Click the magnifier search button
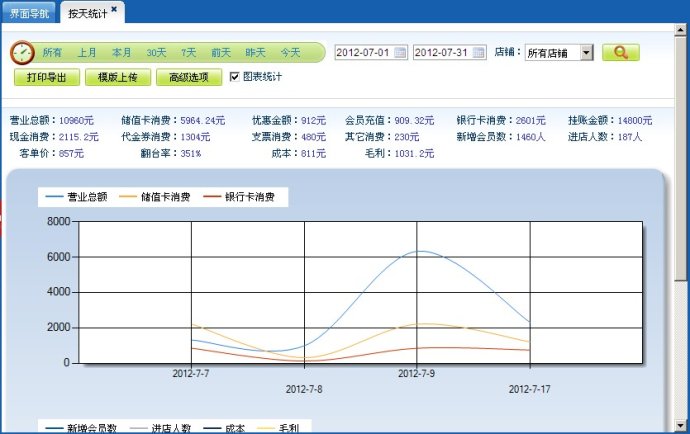 pyautogui.click(x=620, y=52)
